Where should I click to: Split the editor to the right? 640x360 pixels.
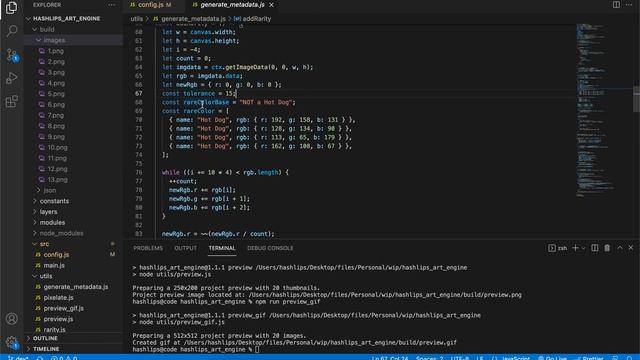[616, 4]
